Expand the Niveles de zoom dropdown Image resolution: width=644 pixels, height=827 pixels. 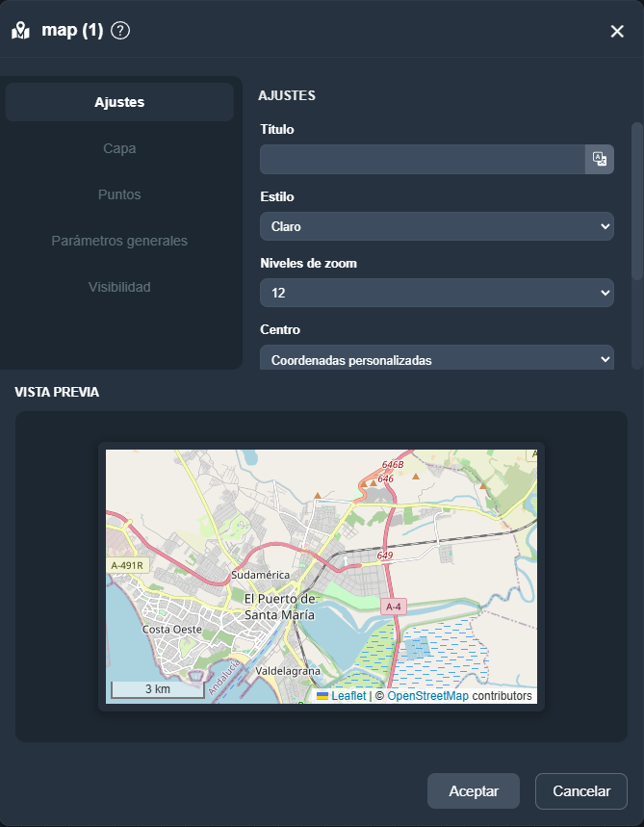pyautogui.click(x=436, y=293)
